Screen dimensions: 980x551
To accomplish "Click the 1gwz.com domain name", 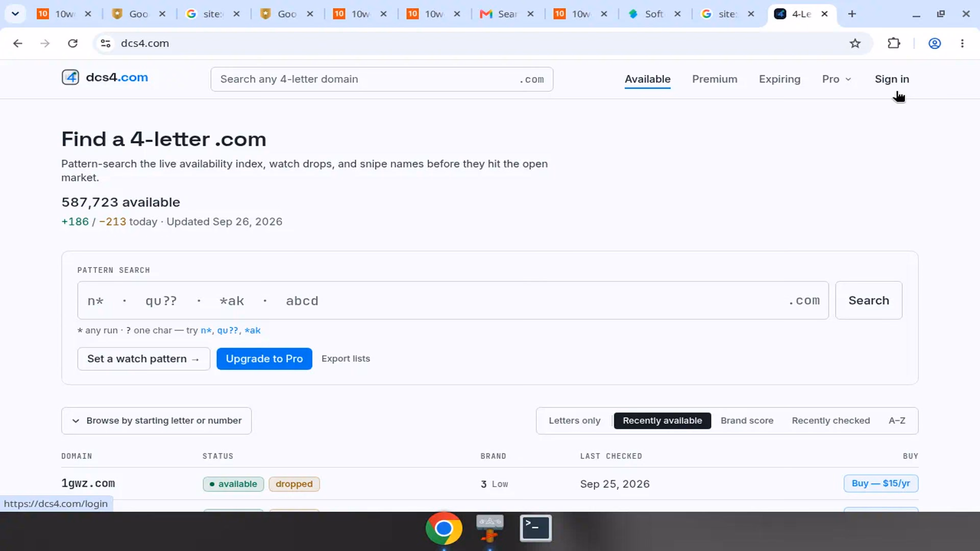I will pyautogui.click(x=88, y=484).
